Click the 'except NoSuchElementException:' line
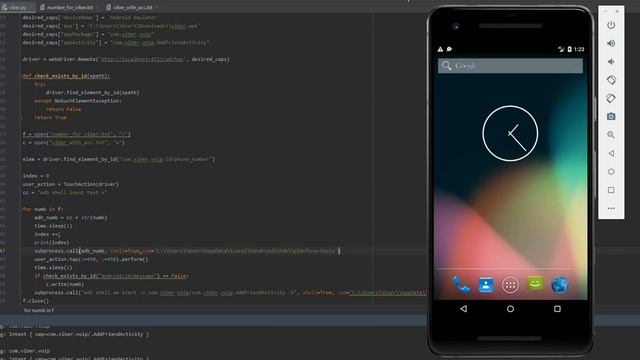The image size is (640, 360). [78, 101]
